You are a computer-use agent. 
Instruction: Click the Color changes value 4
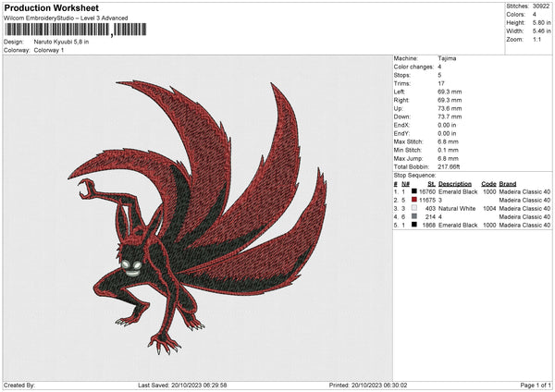[x=439, y=67]
